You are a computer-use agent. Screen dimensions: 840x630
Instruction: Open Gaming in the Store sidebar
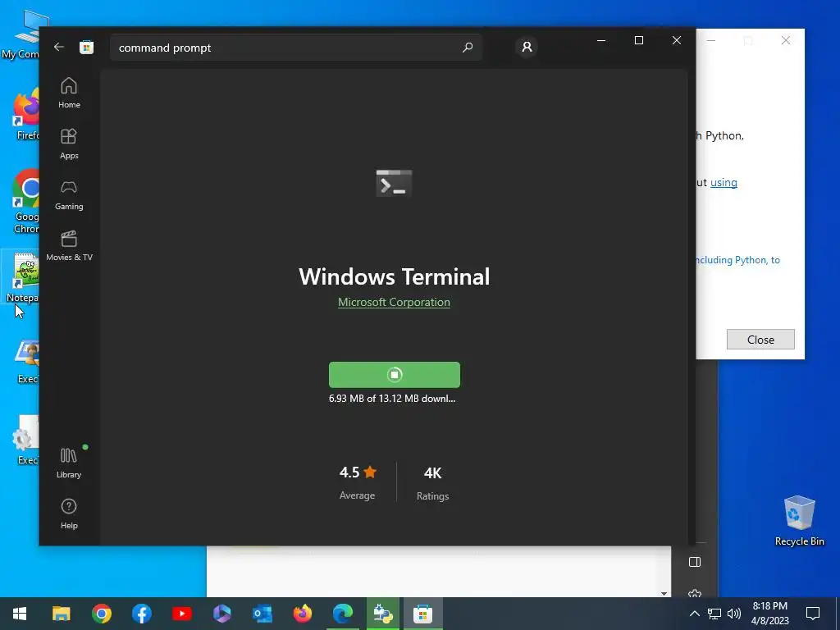pyautogui.click(x=69, y=195)
